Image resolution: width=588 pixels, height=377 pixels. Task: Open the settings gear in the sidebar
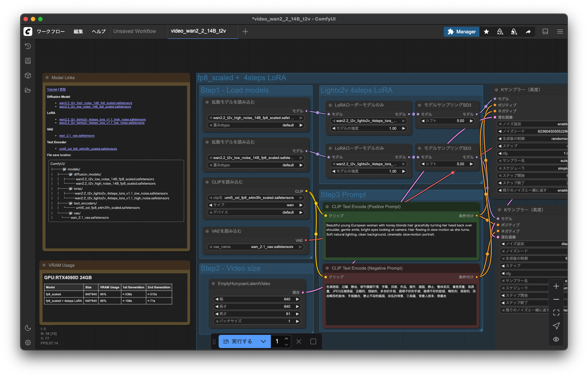coord(28,343)
